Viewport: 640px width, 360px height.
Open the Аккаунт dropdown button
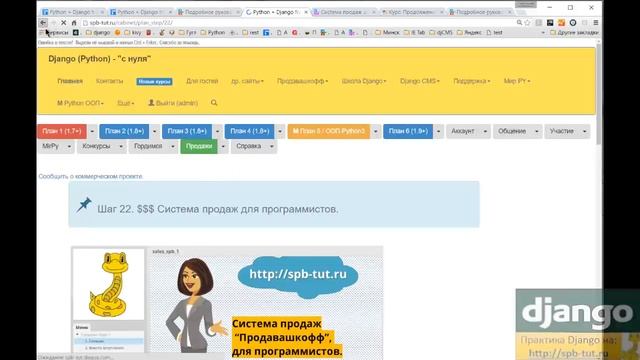468,131
